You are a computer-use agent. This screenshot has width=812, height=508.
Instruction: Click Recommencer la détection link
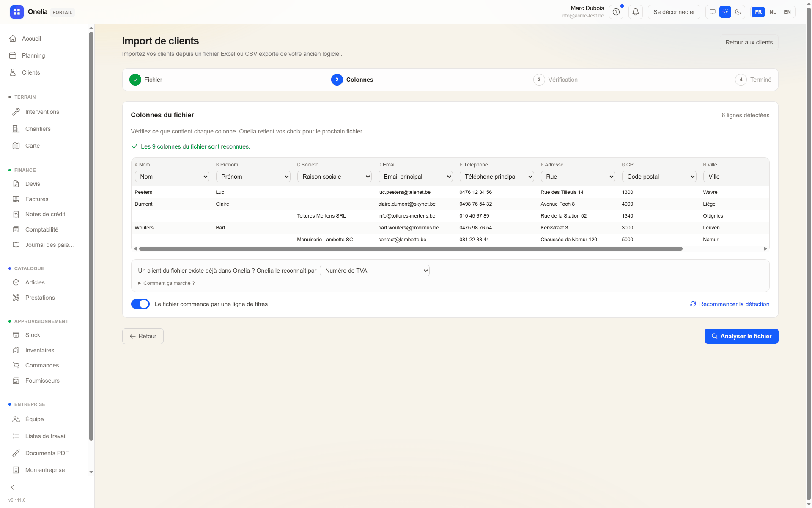coord(730,304)
